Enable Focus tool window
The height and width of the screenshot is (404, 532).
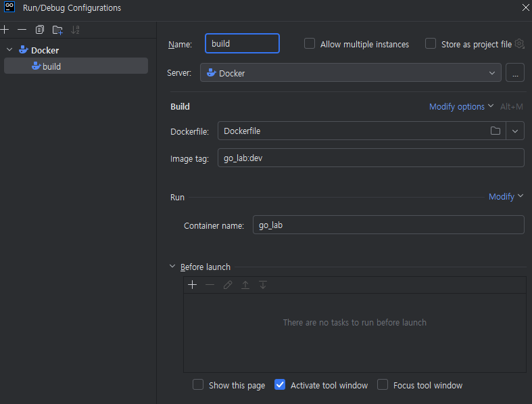tap(383, 384)
